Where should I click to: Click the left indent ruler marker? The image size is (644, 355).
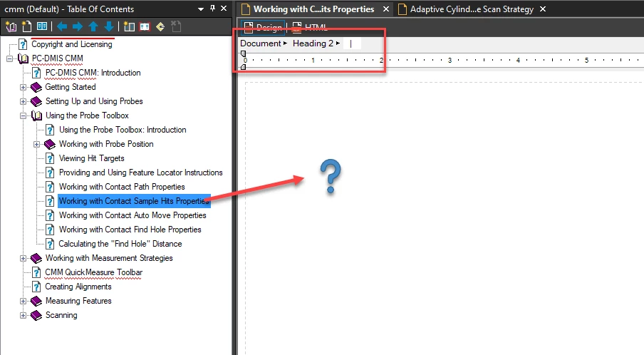point(243,66)
